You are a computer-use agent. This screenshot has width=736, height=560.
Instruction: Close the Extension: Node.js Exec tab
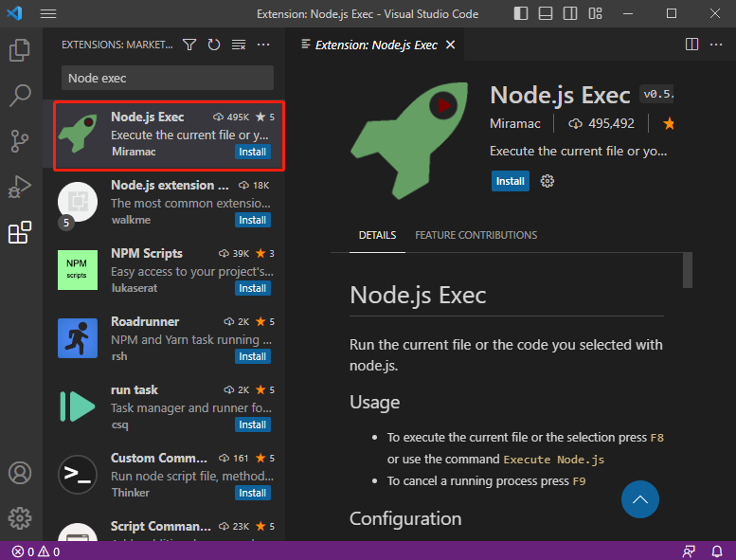click(x=451, y=45)
